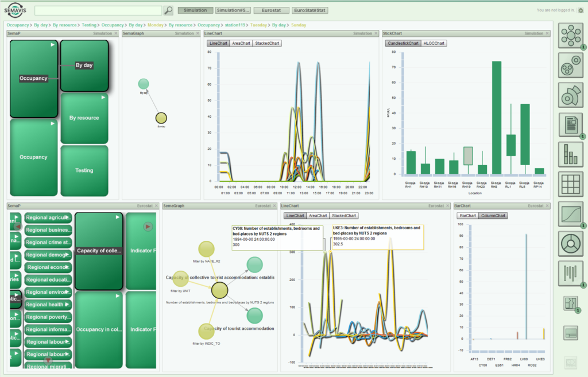This screenshot has width=588, height=377.
Task: Switch to ColumnChart in BarChart panel
Action: pyautogui.click(x=493, y=216)
